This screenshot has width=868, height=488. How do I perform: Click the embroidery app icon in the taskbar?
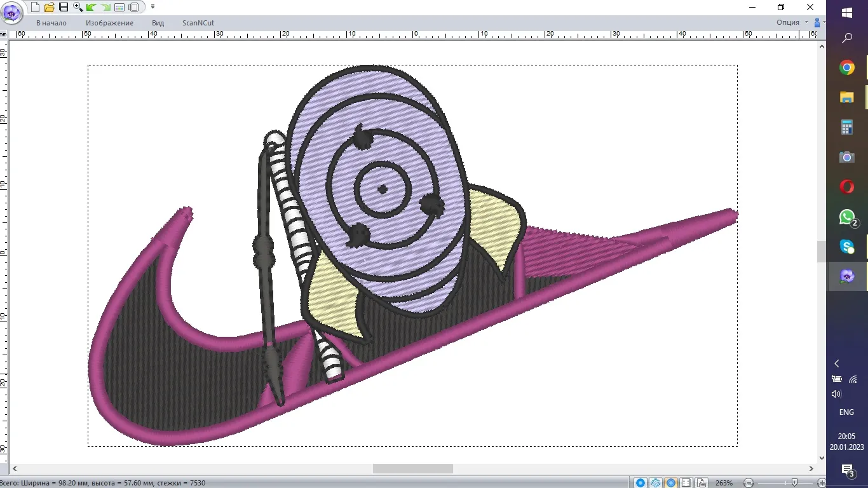click(x=847, y=276)
